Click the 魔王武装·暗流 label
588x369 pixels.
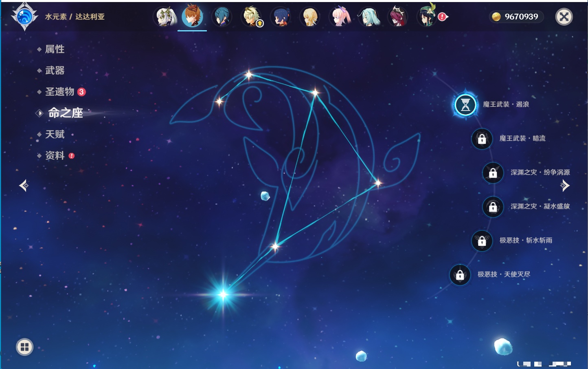(522, 138)
